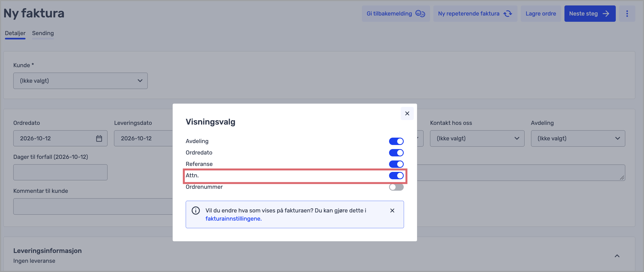
Task: Click Ny repeterende faktura button
Action: click(475, 14)
